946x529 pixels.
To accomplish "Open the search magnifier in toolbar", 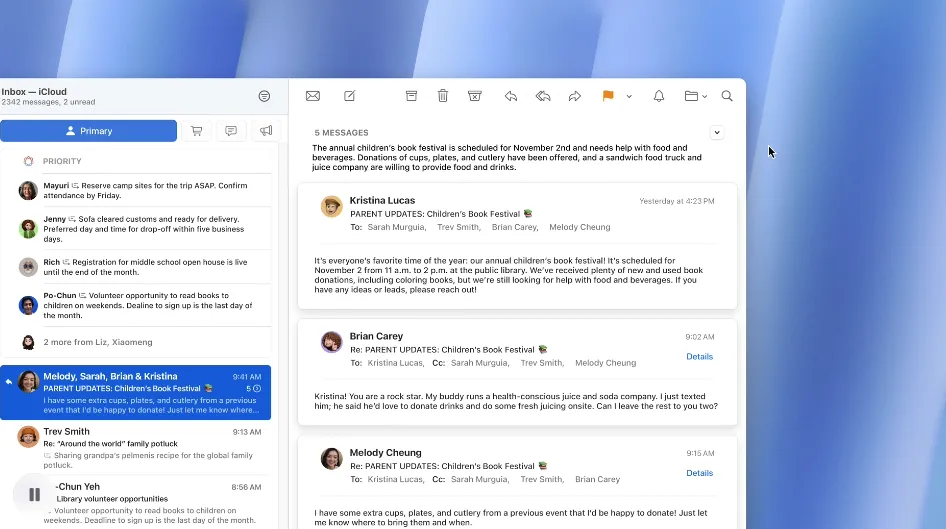I will coord(727,96).
